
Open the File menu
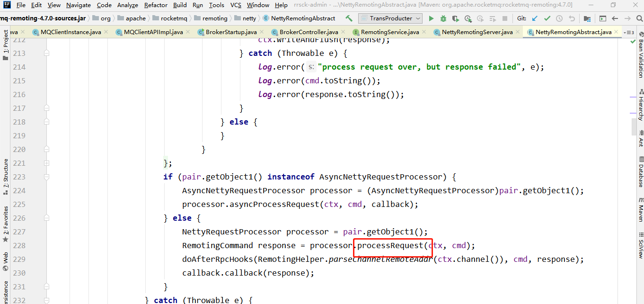point(21,5)
